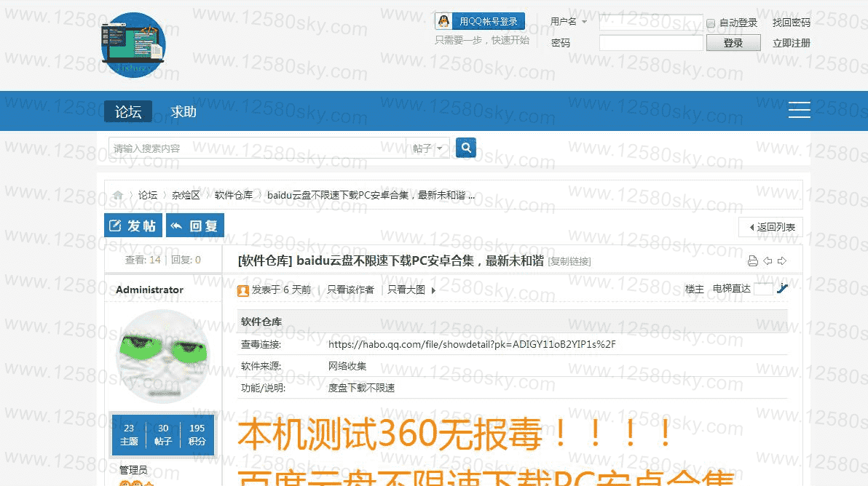Focus the username input field
Screen dimensions: 868x486
point(651,22)
